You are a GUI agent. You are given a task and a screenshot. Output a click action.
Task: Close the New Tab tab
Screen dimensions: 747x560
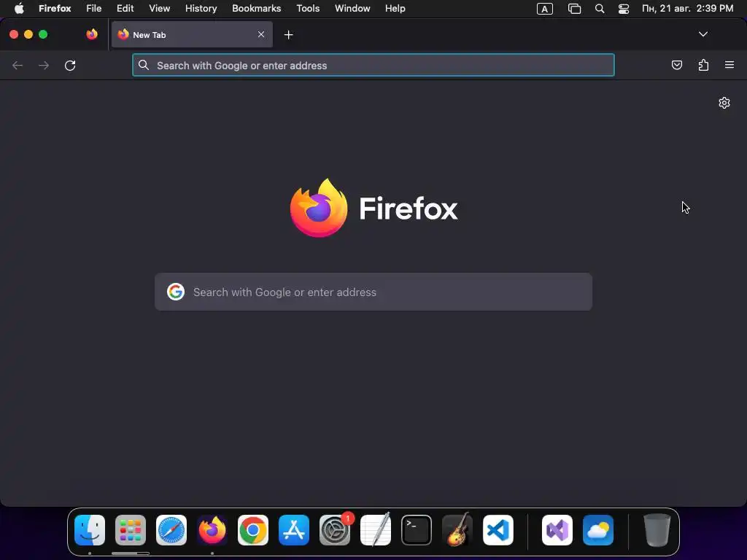[x=261, y=34]
